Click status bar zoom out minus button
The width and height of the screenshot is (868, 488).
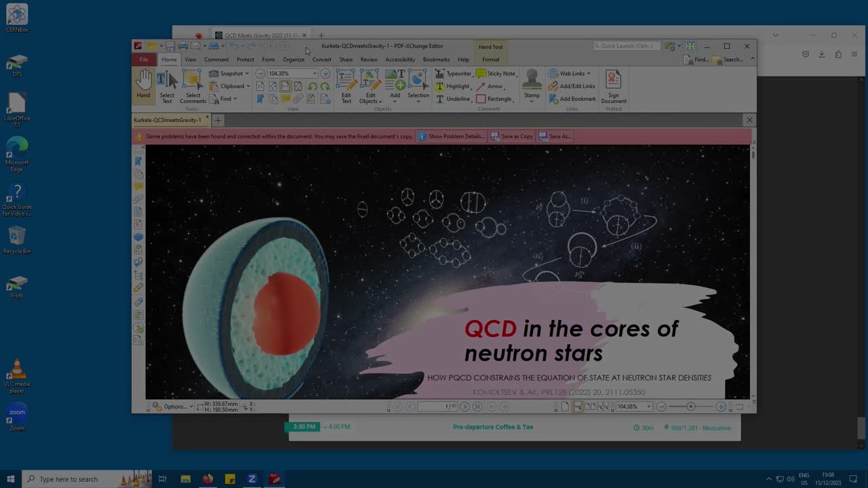click(x=662, y=407)
